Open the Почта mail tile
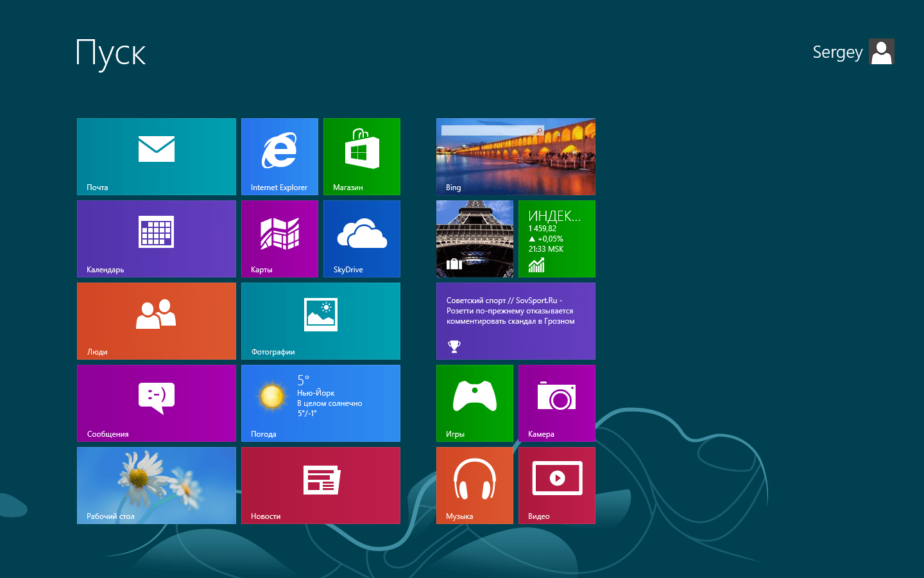 (157, 157)
